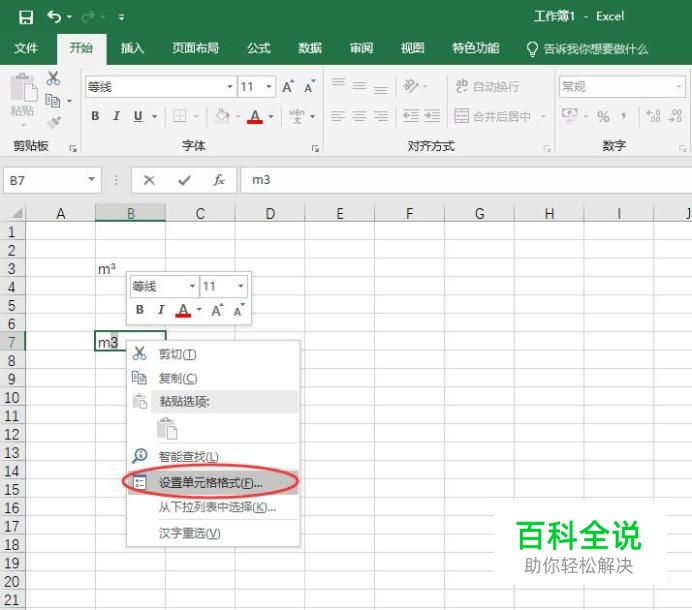The height and width of the screenshot is (610, 692).
Task: Toggle Italic in ribbon font group
Action: click(x=117, y=116)
